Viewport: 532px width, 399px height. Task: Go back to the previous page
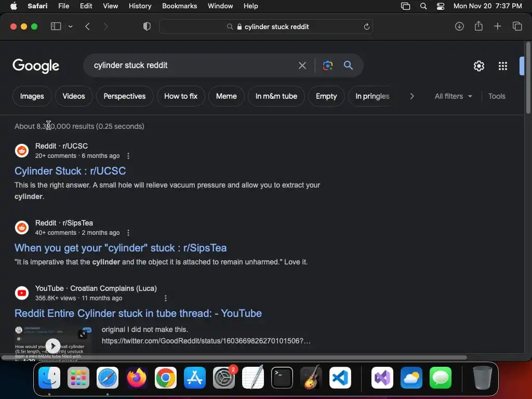pos(87,26)
